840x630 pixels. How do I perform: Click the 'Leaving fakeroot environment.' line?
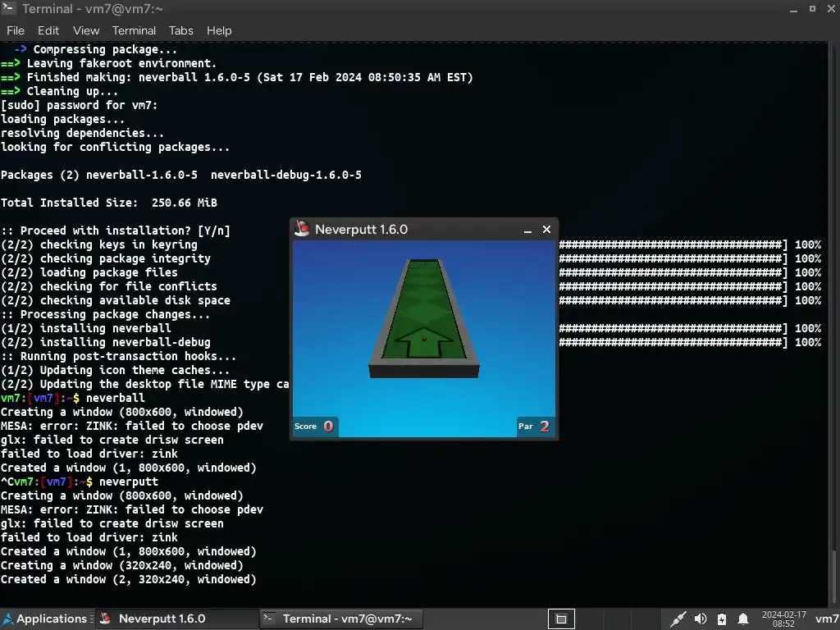pos(109,64)
